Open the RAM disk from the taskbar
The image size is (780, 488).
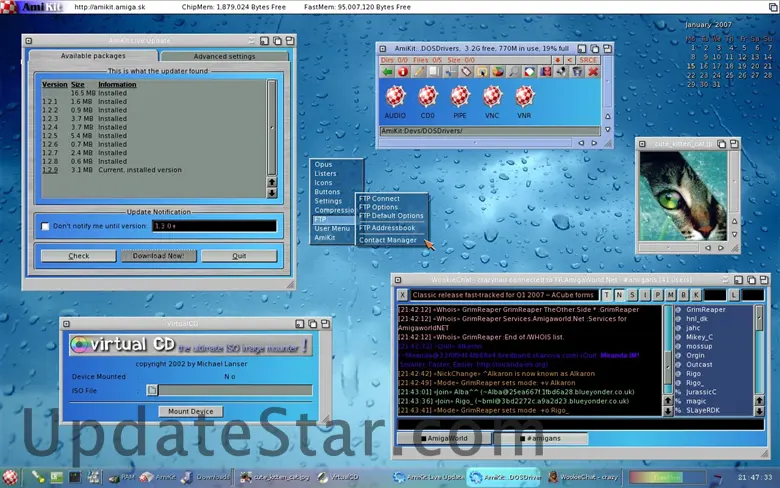[122, 477]
